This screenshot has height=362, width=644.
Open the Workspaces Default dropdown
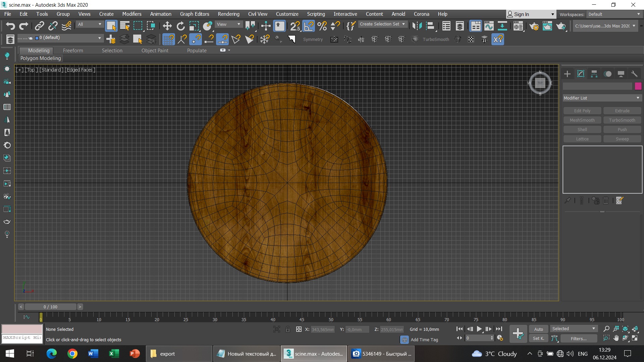click(x=614, y=14)
